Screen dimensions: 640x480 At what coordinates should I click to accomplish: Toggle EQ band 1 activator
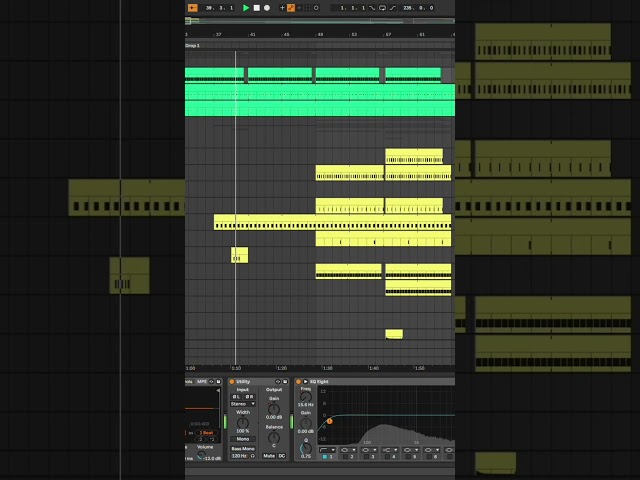pyautogui.click(x=324, y=457)
